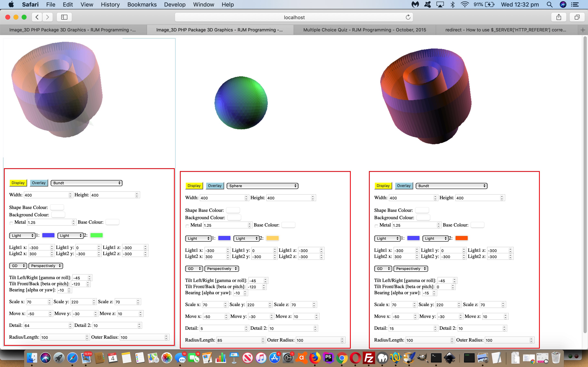Screen dimensions: 588x367
Task: Switch to Multiple Choice Quiz tab
Action: (364, 30)
